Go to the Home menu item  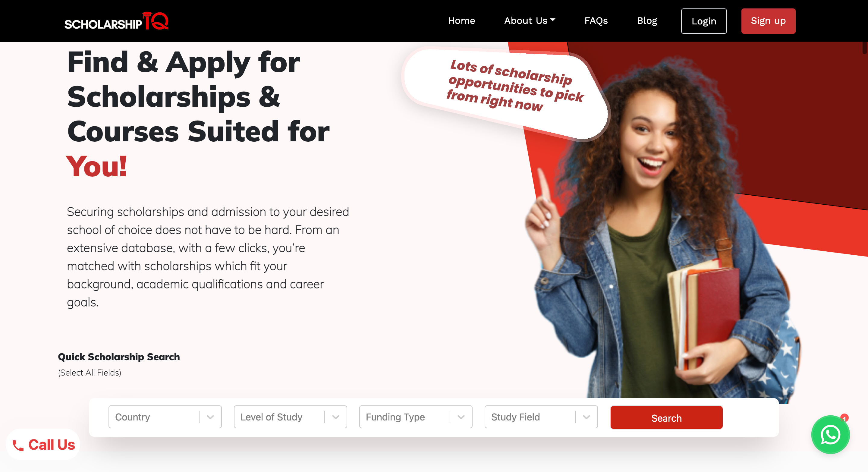coord(461,21)
